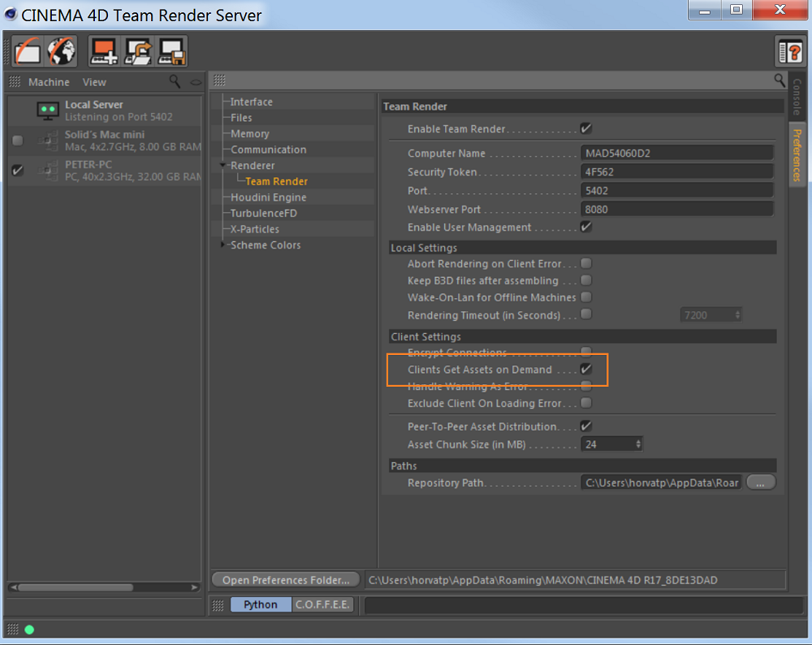Viewport: 812px width, 645px height.
Task: Enable Keep B3D files after assembling
Action: click(585, 280)
